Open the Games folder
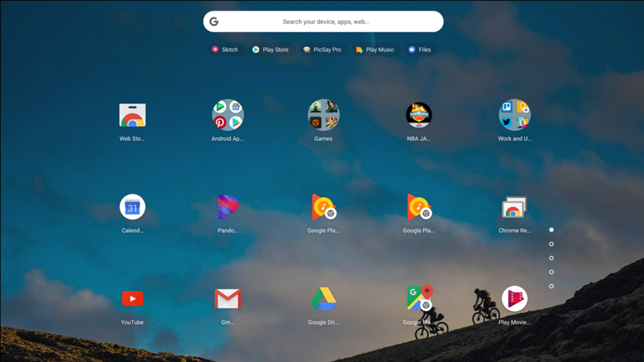644x362 pixels. (324, 115)
